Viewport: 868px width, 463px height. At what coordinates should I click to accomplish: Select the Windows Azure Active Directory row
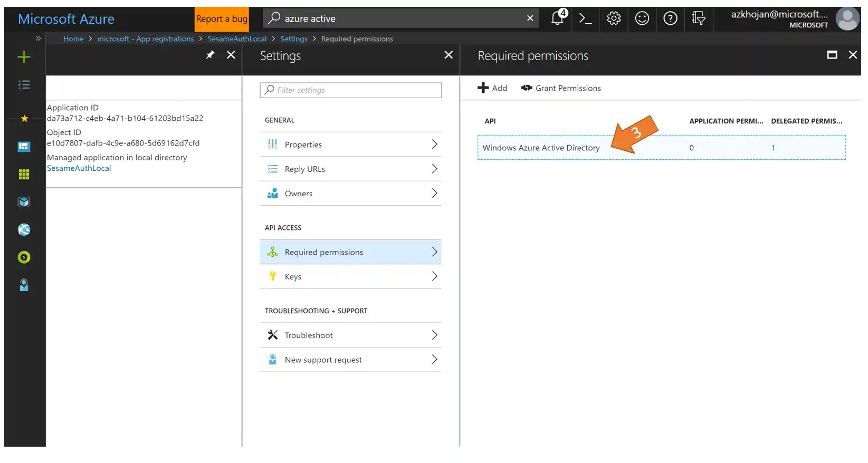[x=662, y=148]
